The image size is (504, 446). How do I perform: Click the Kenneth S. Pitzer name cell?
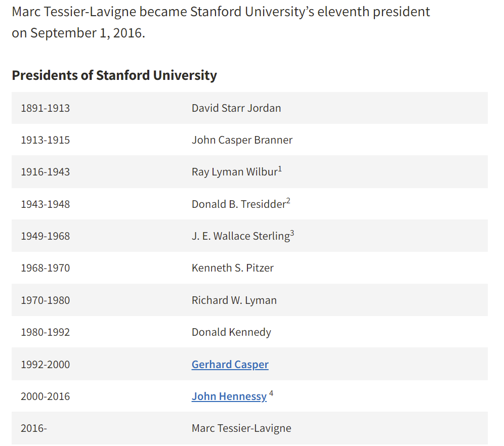[233, 268]
